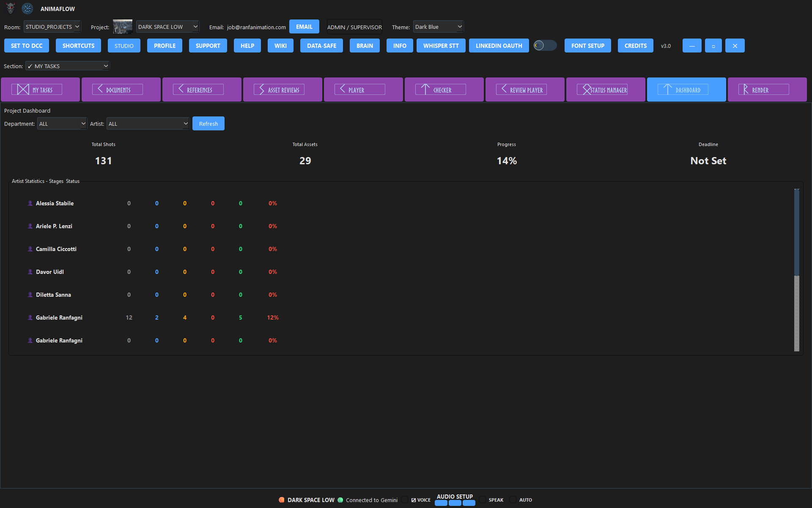Click the green Gemini connection indicator
This screenshot has width=812, height=508.
coord(340,500)
